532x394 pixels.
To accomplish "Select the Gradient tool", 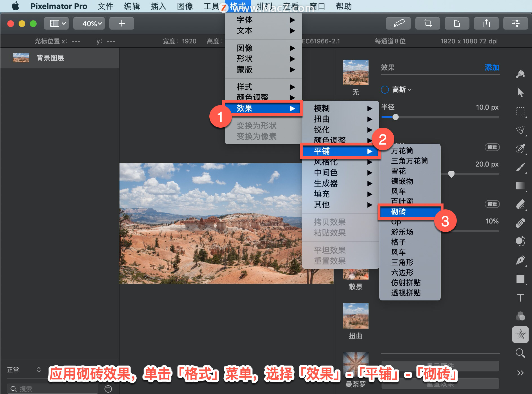I will click(520, 186).
